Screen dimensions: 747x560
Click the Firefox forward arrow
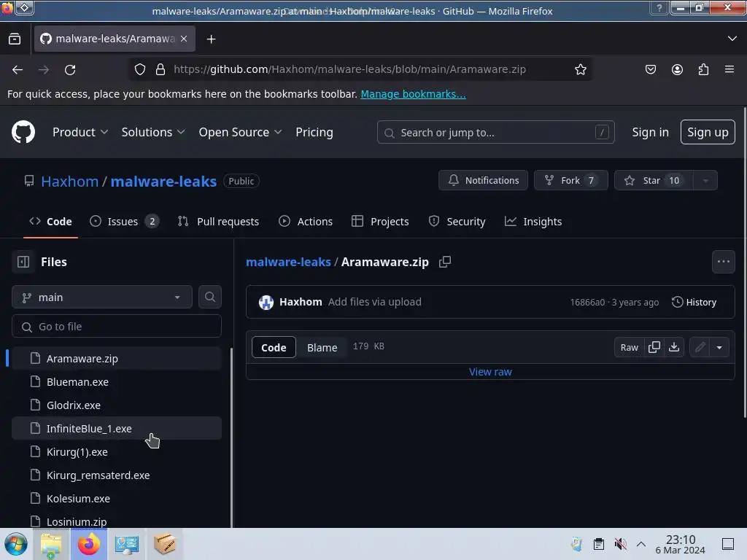click(44, 69)
